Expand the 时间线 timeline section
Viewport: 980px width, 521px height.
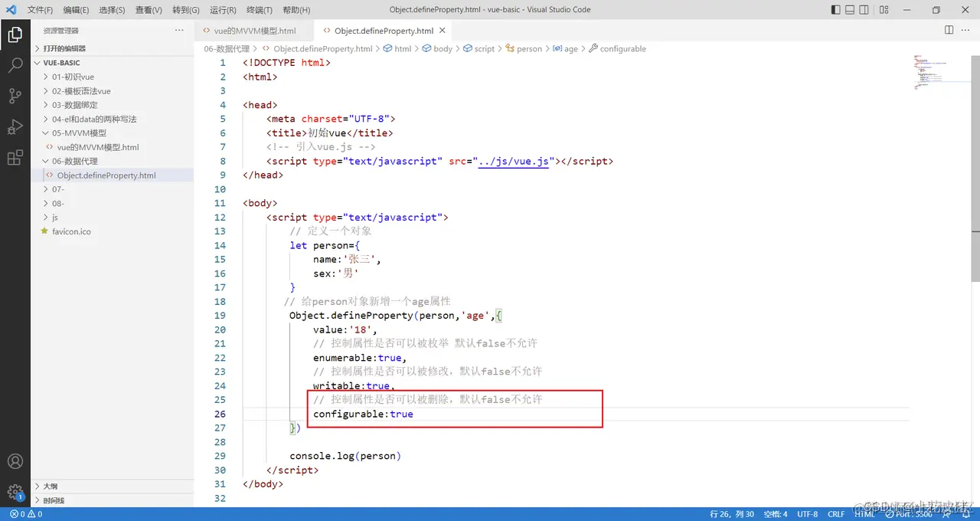pos(112,500)
